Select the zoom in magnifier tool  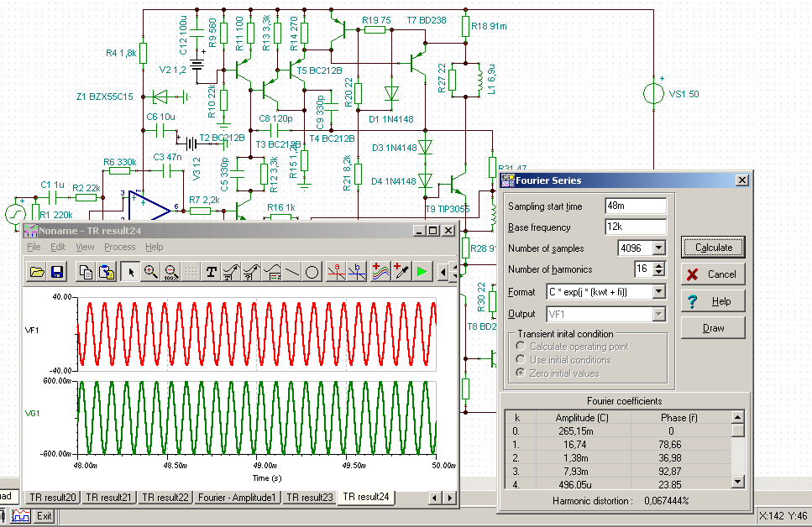(151, 272)
